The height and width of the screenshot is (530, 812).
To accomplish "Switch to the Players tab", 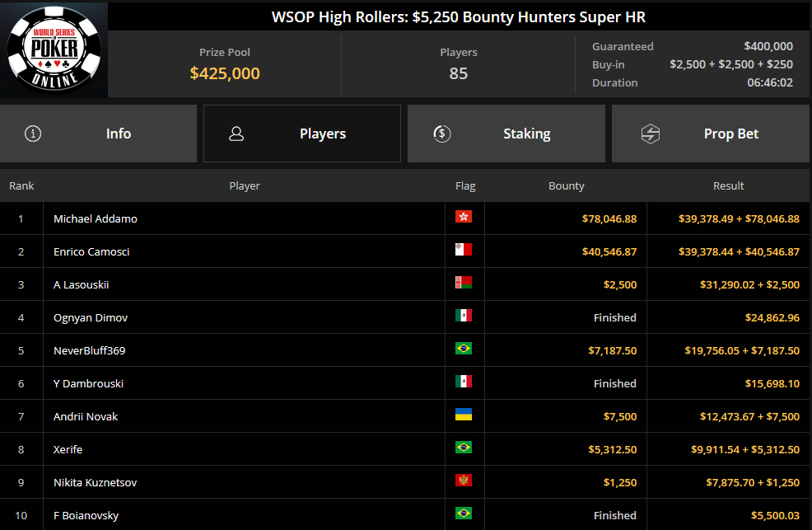I will 302,134.
